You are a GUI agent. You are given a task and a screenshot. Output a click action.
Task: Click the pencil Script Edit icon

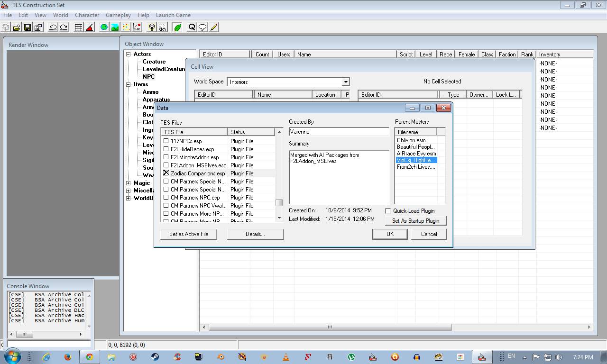pos(214,27)
